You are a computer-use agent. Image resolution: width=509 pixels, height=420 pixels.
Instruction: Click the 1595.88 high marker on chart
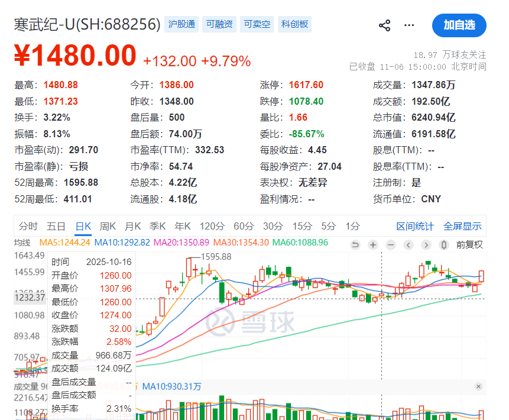click(216, 257)
